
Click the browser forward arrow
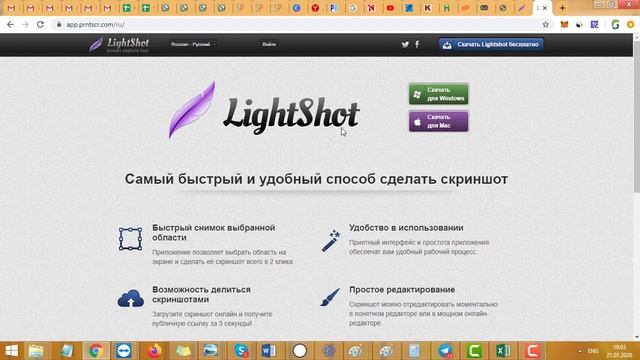pos(25,24)
